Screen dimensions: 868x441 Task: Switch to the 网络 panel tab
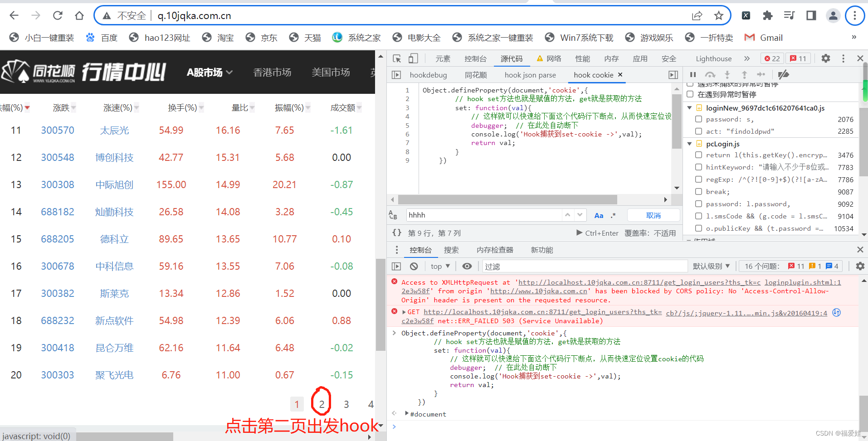click(555, 58)
